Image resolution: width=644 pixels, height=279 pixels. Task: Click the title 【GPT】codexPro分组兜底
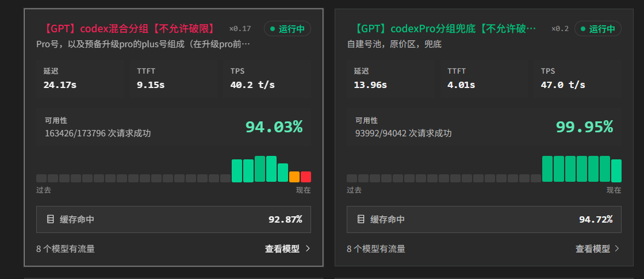coord(444,29)
